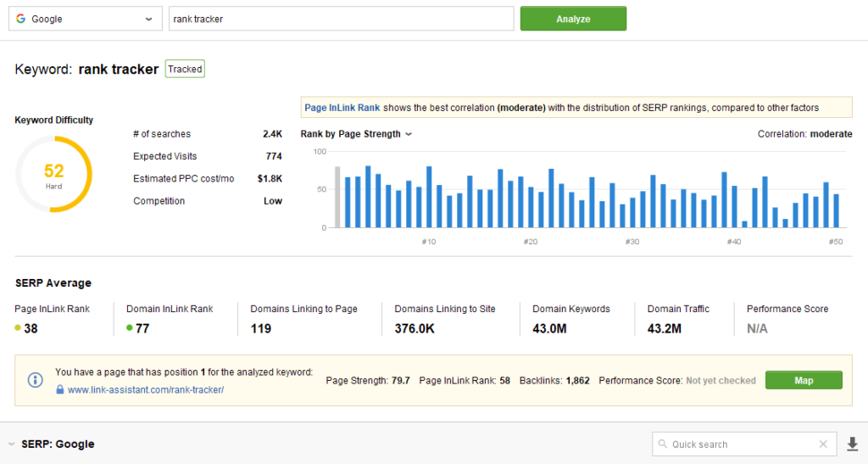
Task: Click the Page InLink Rank link in the yellow banner
Action: [x=342, y=108]
